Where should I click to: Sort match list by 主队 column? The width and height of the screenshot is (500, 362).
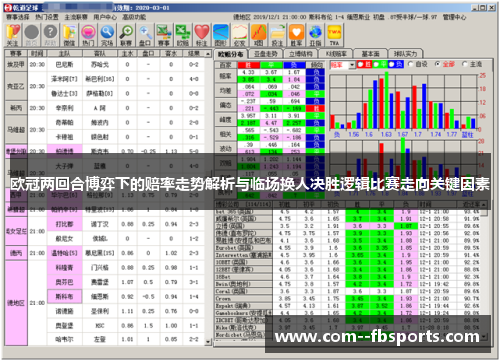[x=64, y=54]
